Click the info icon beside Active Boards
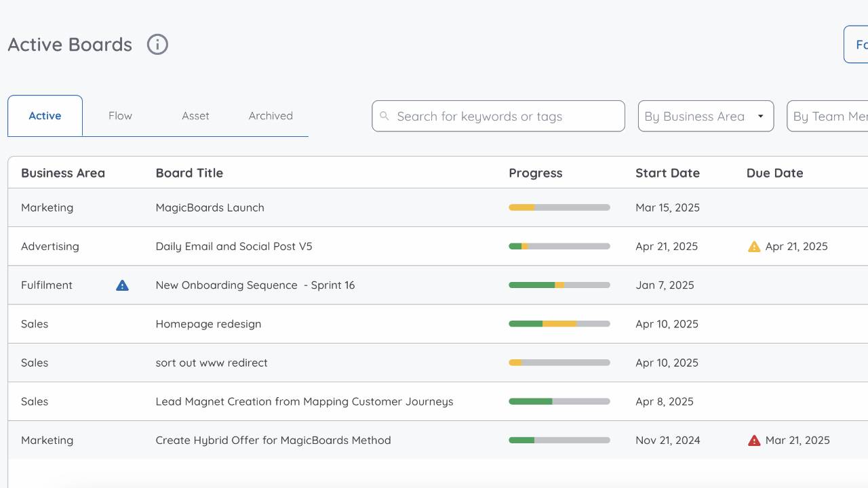868x488 pixels. (157, 45)
